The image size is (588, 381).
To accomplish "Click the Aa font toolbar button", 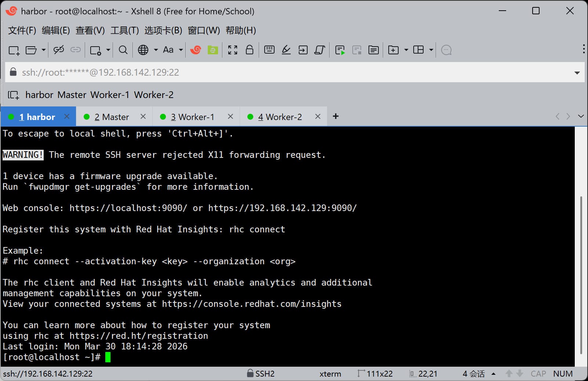I will click(168, 50).
